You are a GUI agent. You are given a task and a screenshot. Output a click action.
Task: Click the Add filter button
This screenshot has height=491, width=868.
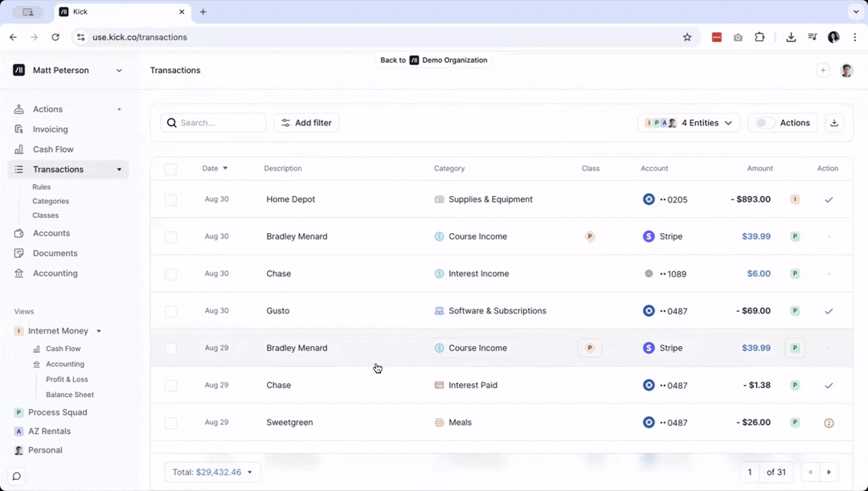click(306, 123)
